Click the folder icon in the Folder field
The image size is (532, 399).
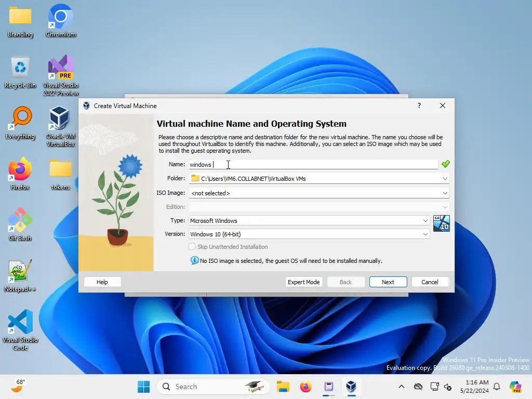(195, 178)
